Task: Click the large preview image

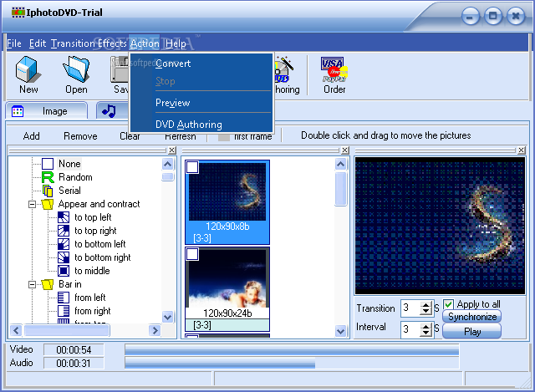Action: (x=440, y=226)
